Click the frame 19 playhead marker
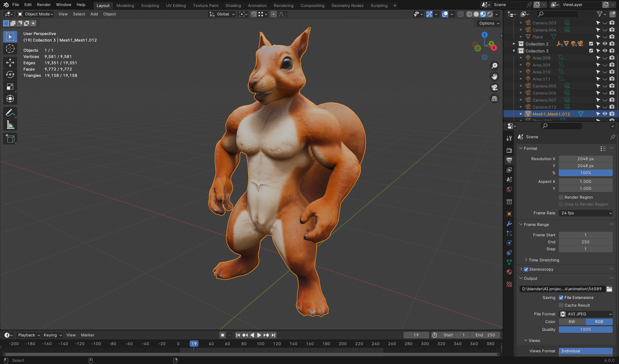The image size is (619, 364). point(194,344)
